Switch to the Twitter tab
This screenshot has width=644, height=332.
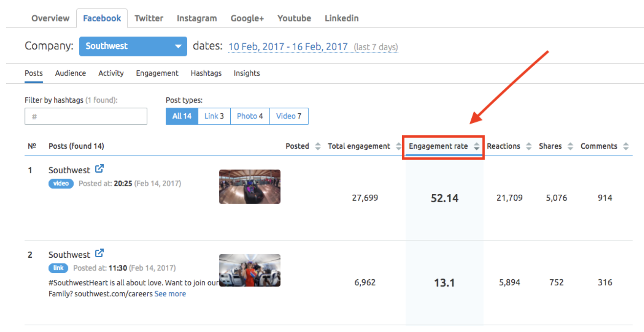point(149,18)
